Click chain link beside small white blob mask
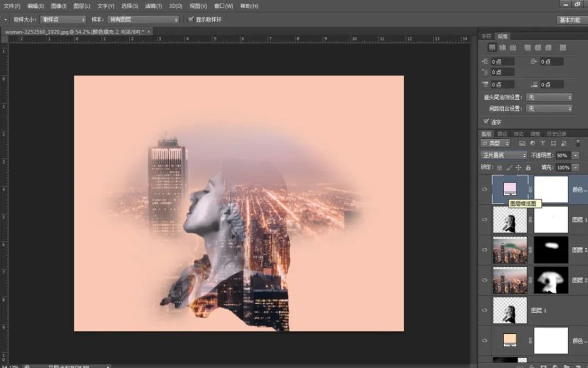The width and height of the screenshot is (588, 368). [x=530, y=249]
